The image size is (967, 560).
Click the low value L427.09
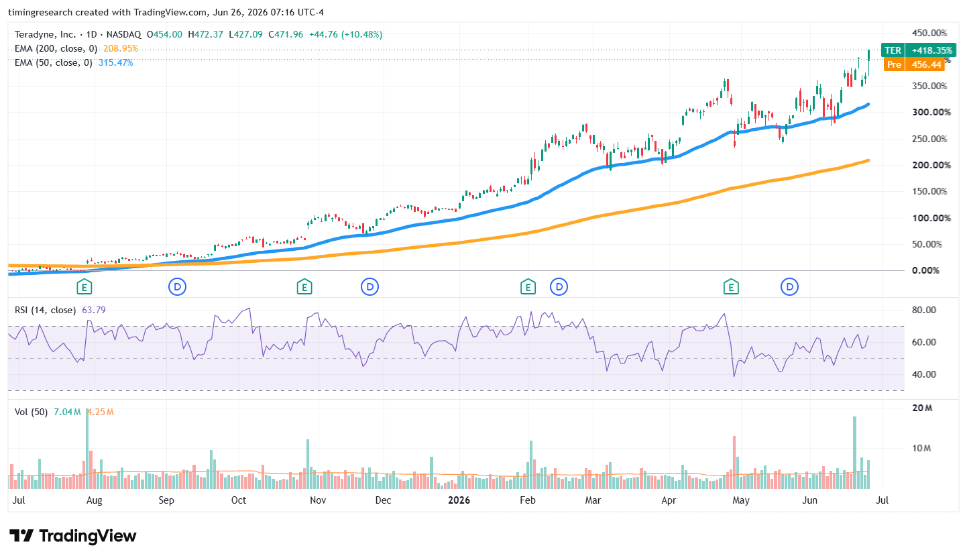click(x=247, y=34)
